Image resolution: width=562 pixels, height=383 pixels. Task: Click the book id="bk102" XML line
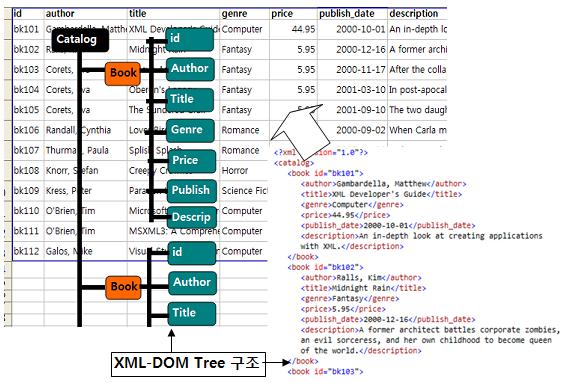pos(325,268)
